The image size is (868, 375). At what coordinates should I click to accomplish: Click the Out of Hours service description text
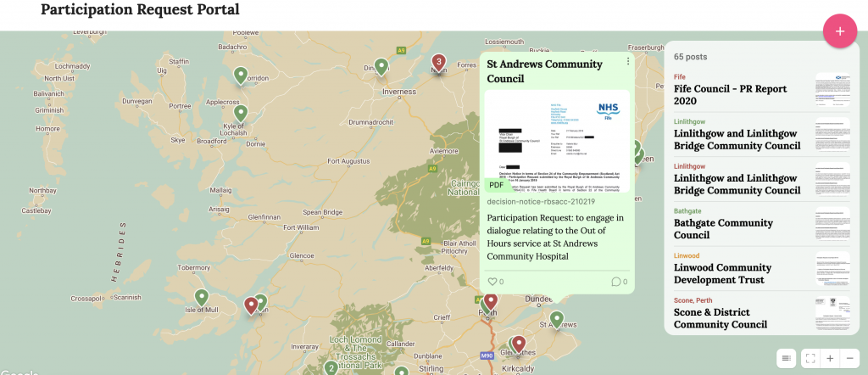tap(555, 237)
